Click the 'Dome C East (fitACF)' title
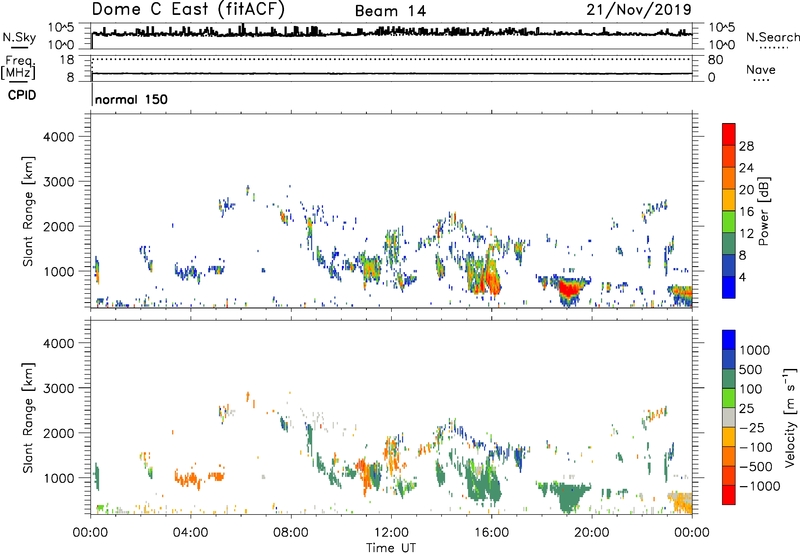800x554 pixels. pos(188,9)
